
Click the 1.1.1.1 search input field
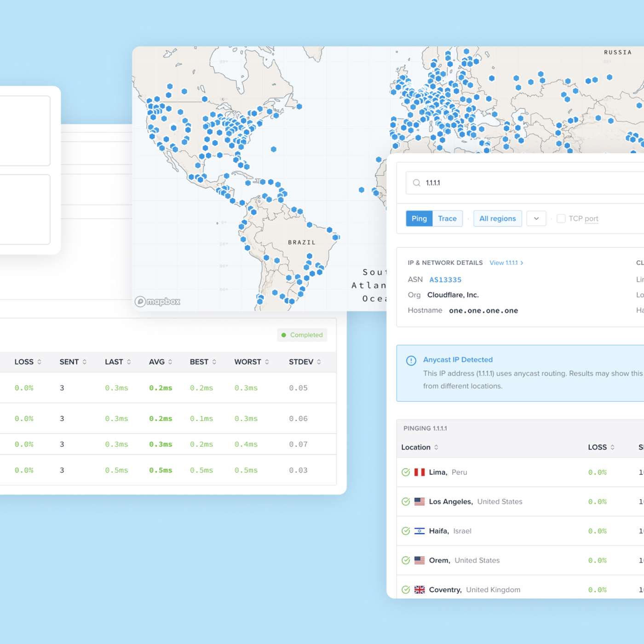525,183
